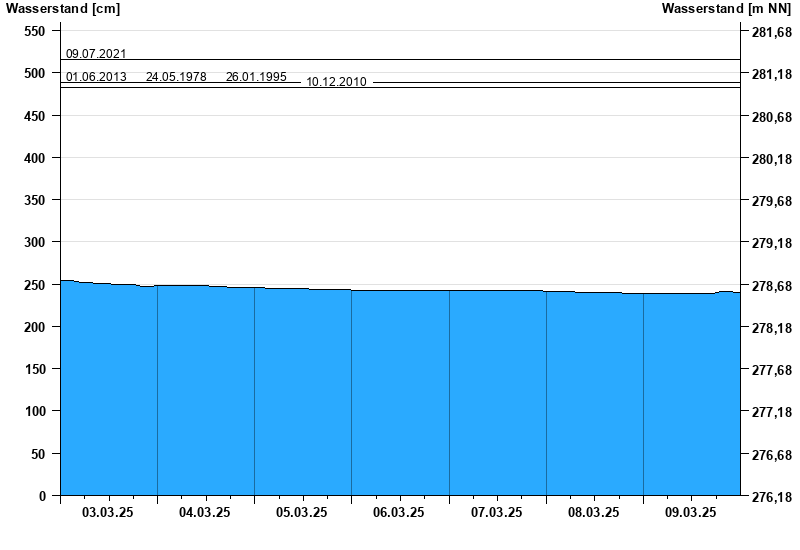This screenshot has width=800, height=550.
Task: Select the 09.07.2021 high-water marker label
Action: [96, 54]
